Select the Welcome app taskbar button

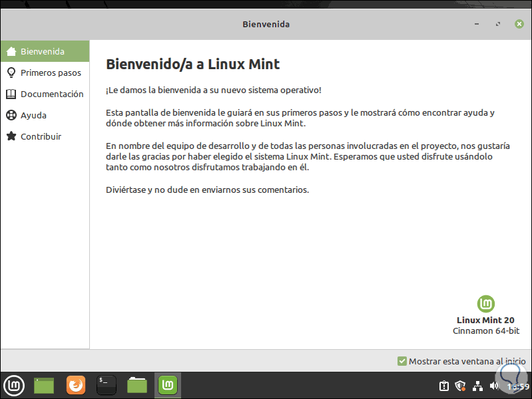click(x=168, y=386)
